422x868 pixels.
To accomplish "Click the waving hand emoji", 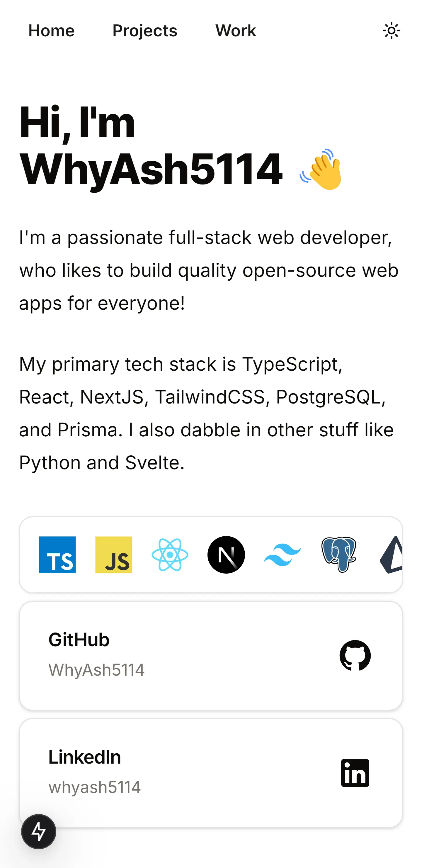I will click(x=321, y=169).
